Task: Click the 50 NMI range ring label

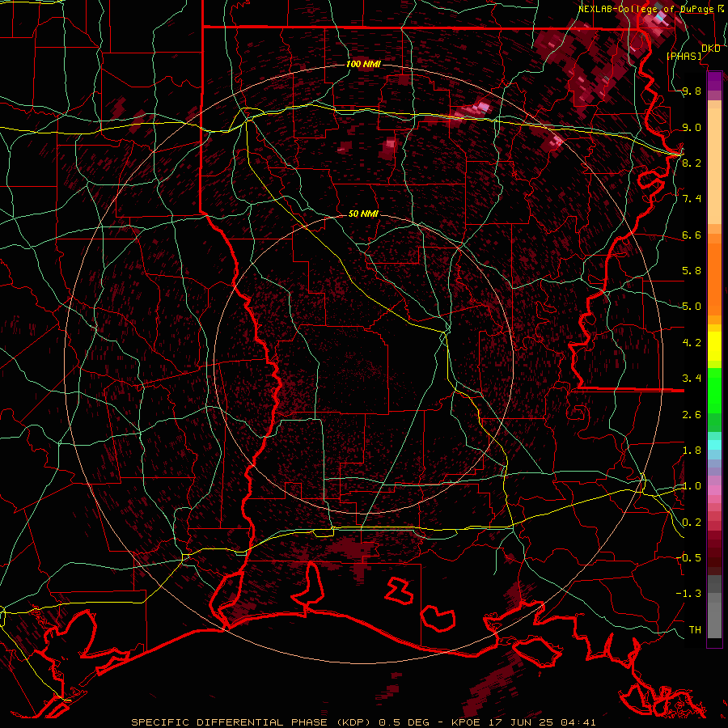Action: (363, 214)
